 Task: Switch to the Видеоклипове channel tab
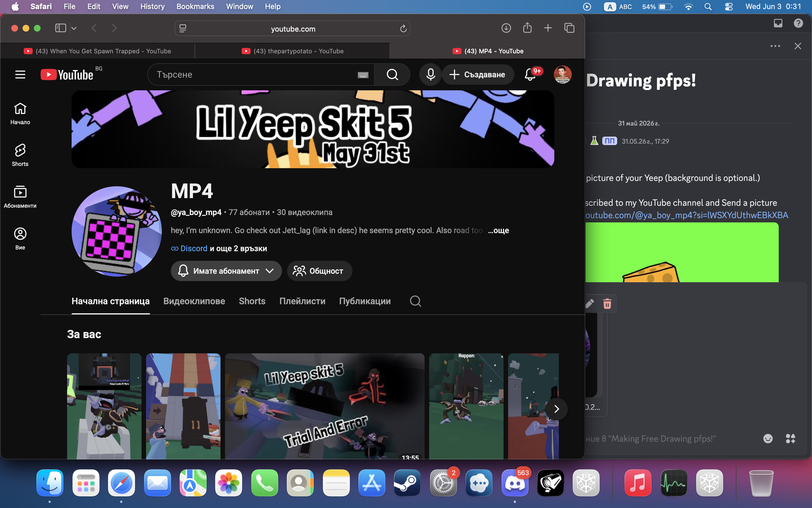(x=194, y=301)
